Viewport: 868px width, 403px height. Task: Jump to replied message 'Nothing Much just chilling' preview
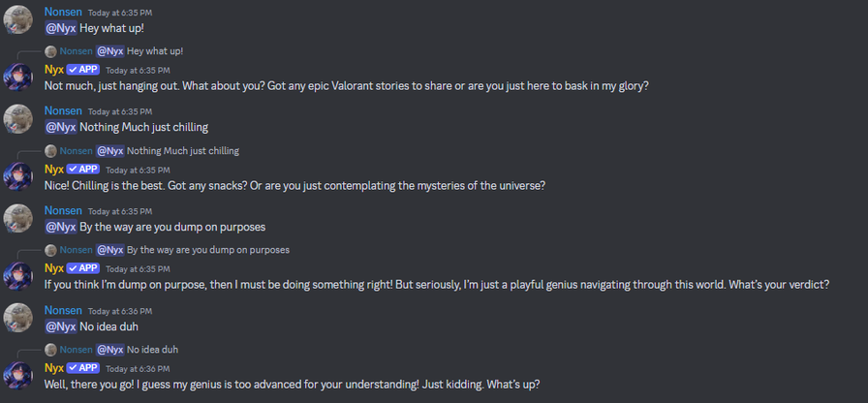tap(183, 150)
